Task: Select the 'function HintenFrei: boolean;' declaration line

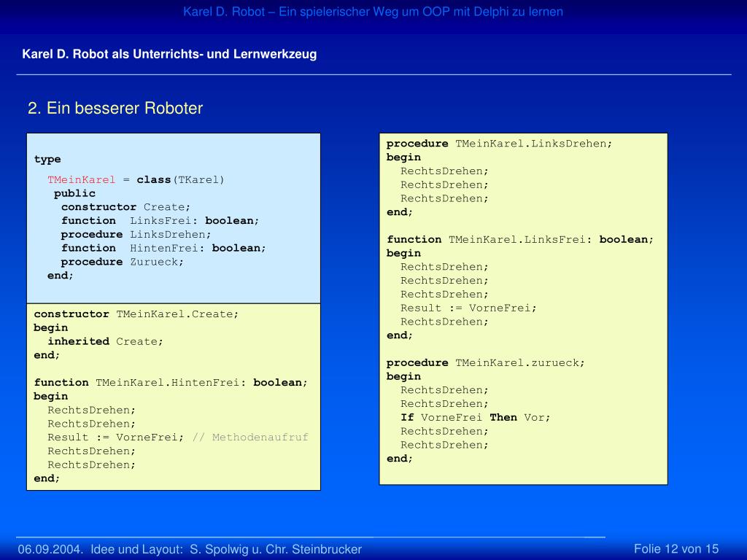Action: tap(163, 248)
